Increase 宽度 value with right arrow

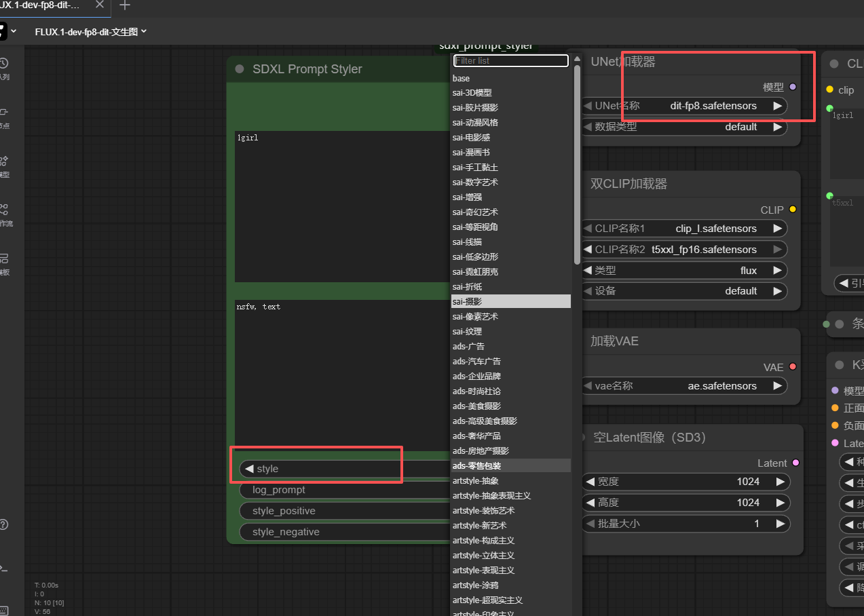click(780, 482)
